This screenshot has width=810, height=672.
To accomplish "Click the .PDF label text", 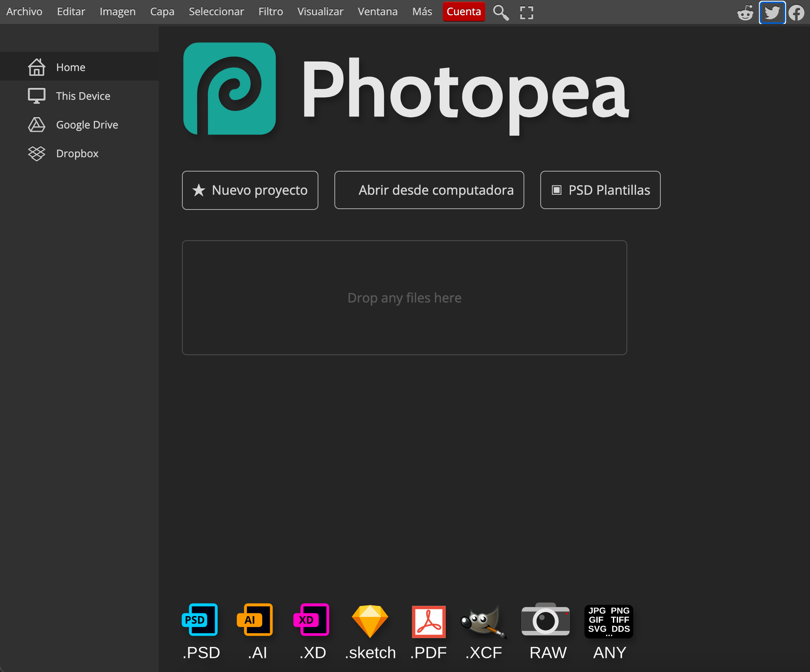I will 429,653.
